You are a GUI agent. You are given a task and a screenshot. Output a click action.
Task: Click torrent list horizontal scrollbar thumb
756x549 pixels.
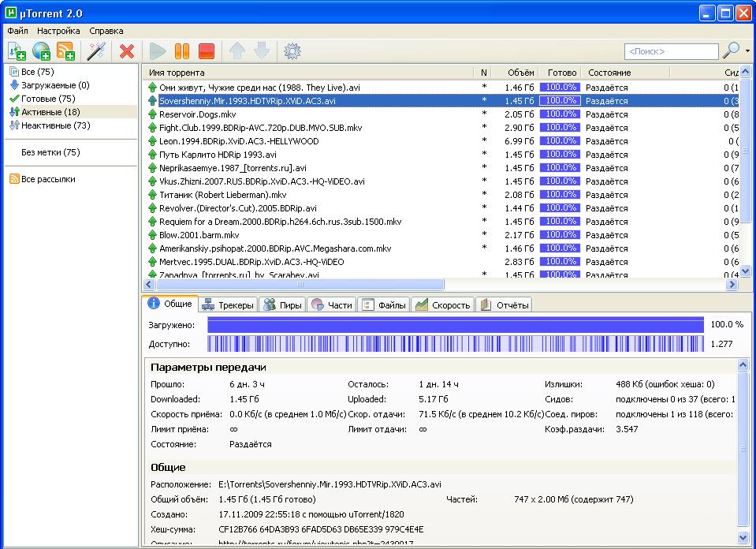click(300, 285)
